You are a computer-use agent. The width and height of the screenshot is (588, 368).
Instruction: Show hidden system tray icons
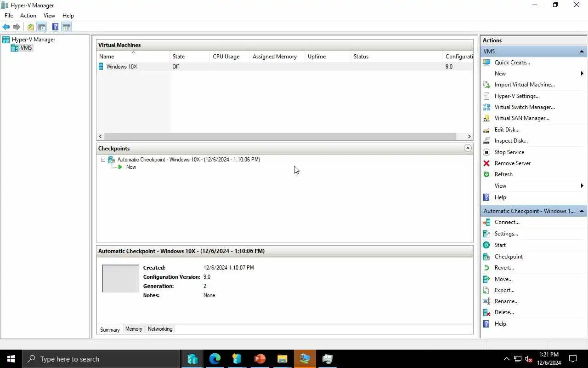pyautogui.click(x=507, y=359)
